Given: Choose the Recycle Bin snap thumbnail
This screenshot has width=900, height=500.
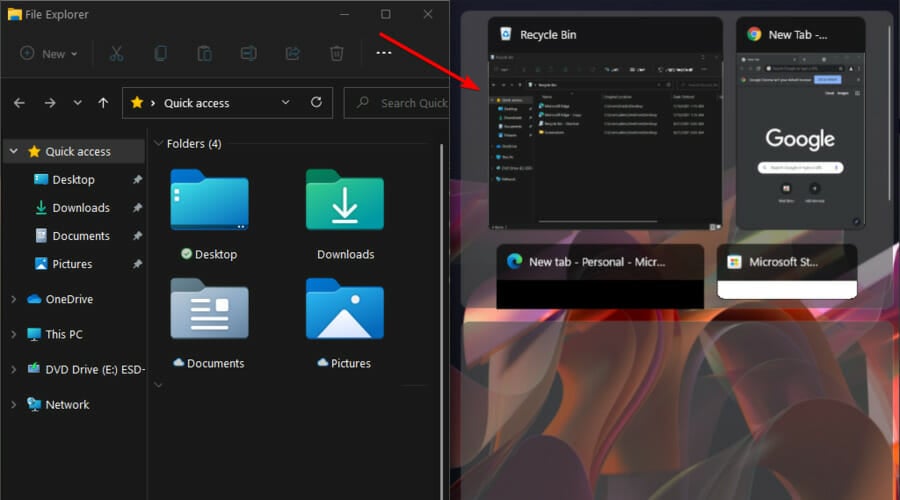Looking at the screenshot, I should pyautogui.click(x=606, y=123).
